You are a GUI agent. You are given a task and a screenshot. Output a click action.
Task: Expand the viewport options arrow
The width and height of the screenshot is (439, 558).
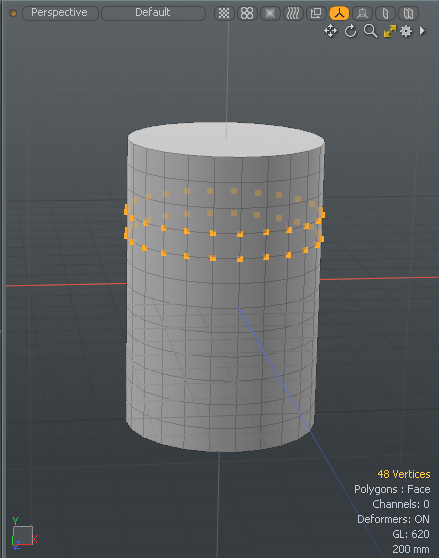422,31
